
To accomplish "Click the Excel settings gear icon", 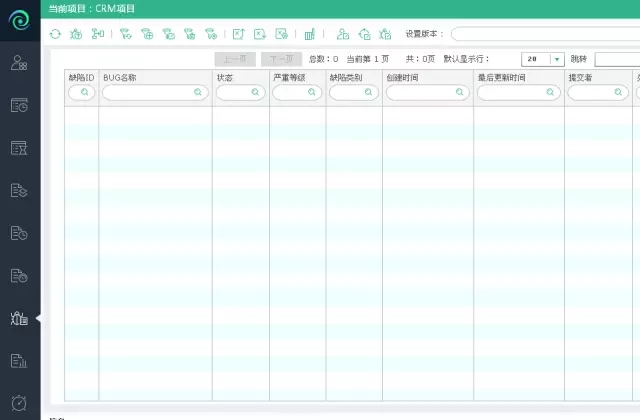I will pos(282,34).
